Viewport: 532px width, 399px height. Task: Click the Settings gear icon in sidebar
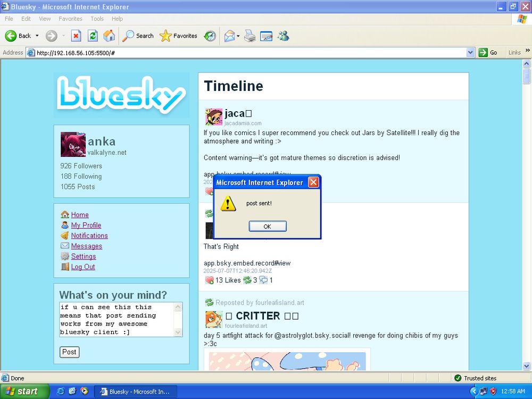pyautogui.click(x=65, y=256)
